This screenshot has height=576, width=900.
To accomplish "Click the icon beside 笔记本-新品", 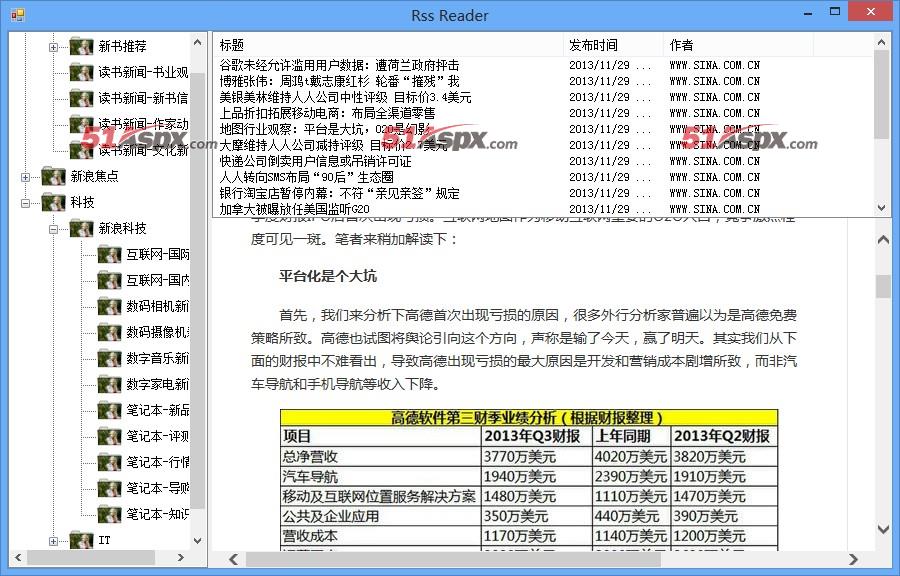I will pos(109,410).
